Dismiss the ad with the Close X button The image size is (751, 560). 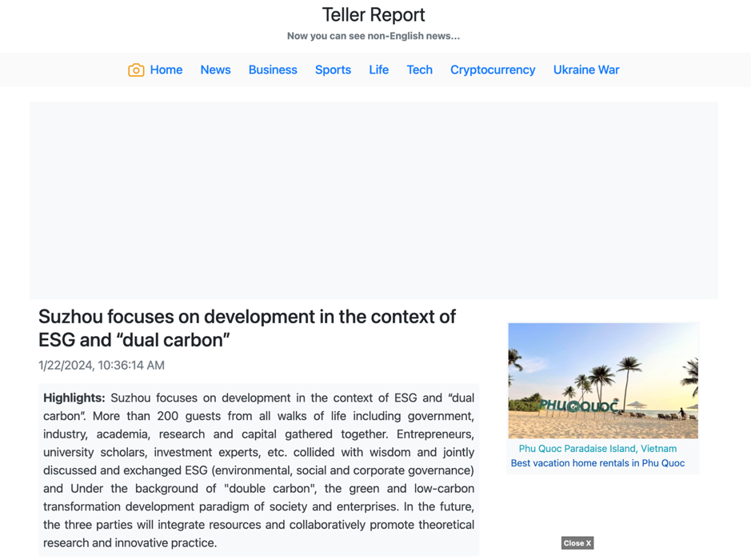click(577, 542)
